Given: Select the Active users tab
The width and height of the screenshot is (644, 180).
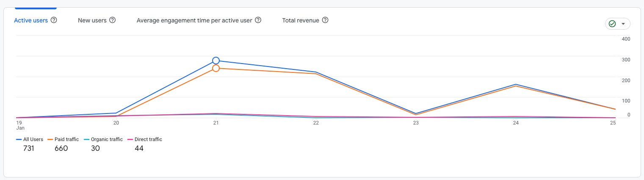Looking at the screenshot, I should pos(31,20).
